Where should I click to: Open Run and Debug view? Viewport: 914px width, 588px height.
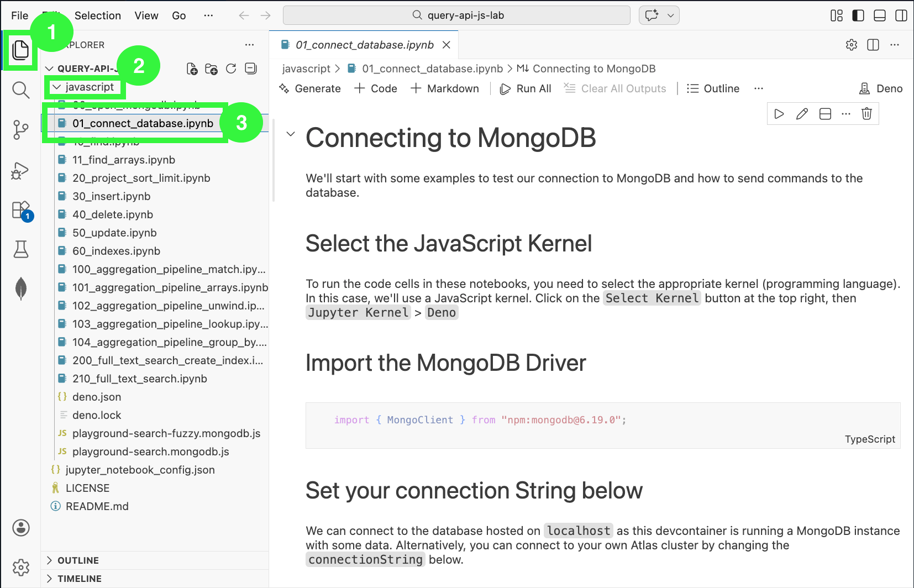20,171
